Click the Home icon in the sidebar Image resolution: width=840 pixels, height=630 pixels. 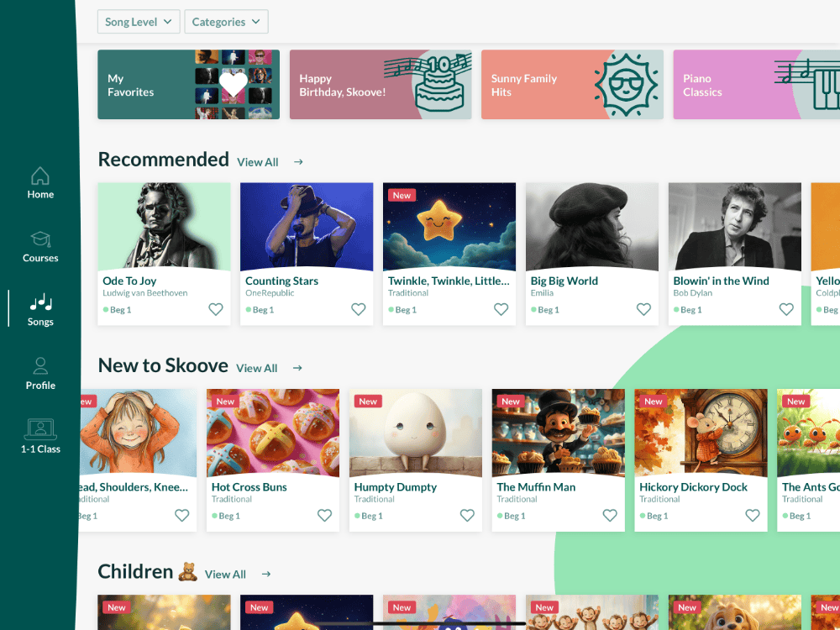click(40, 176)
